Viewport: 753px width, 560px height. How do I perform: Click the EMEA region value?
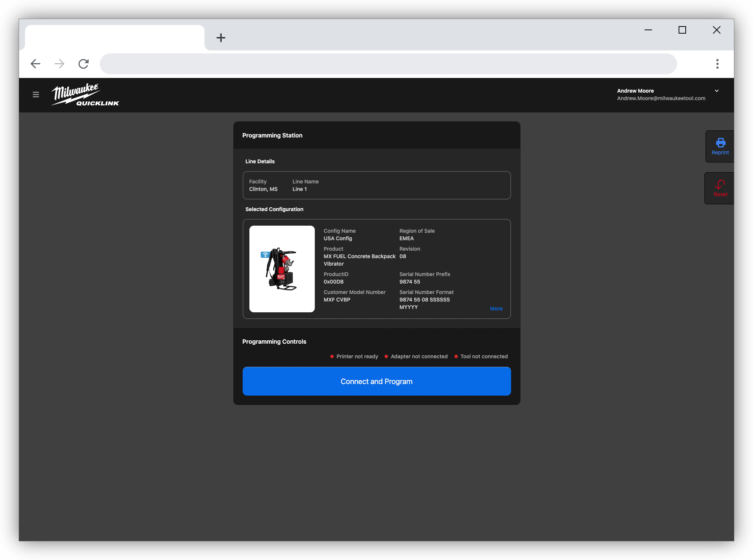(406, 238)
